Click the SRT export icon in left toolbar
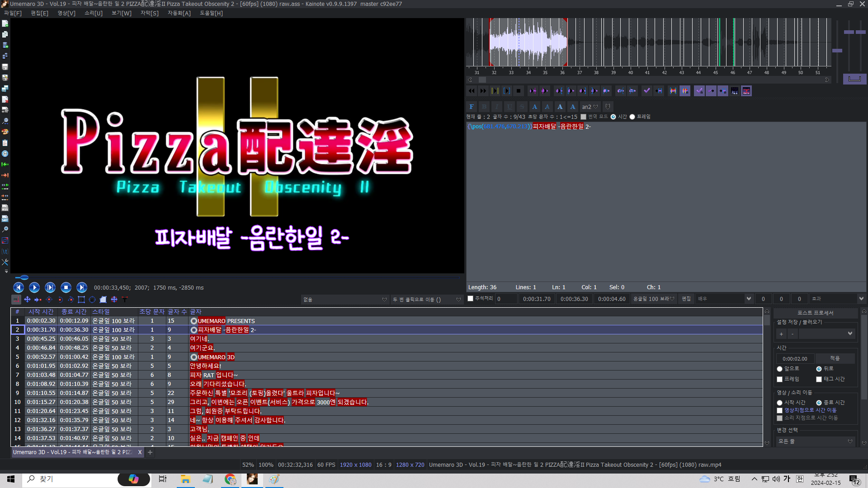Screen dimensions: 868x488 (5, 219)
